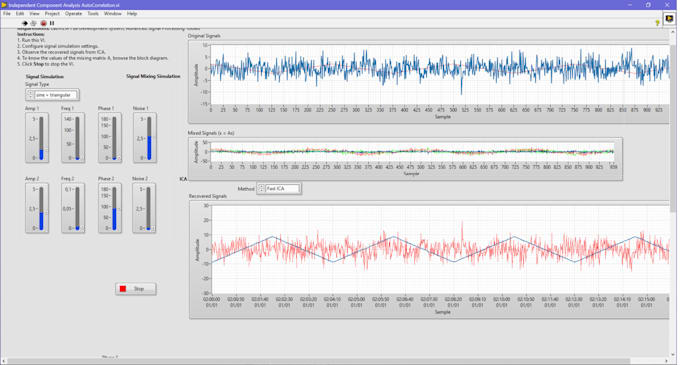Click inside the Recovered Signals graph
The image size is (680, 365).
pos(440,250)
